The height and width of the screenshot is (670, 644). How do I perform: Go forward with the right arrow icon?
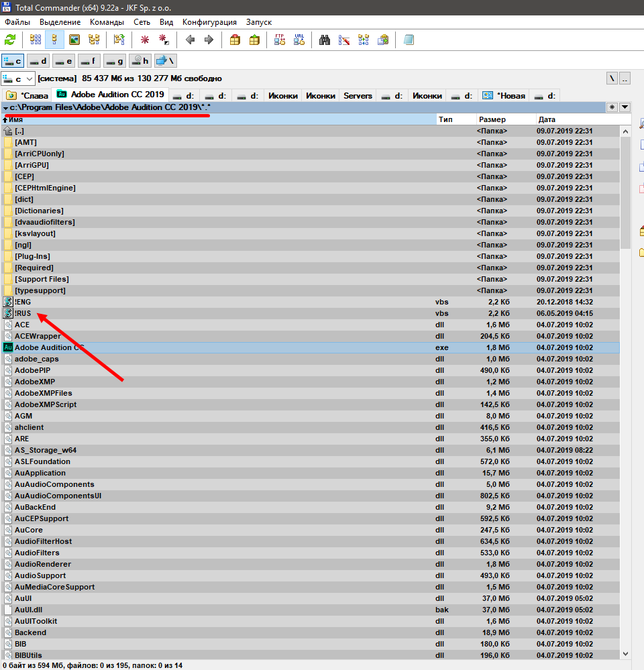coord(209,40)
